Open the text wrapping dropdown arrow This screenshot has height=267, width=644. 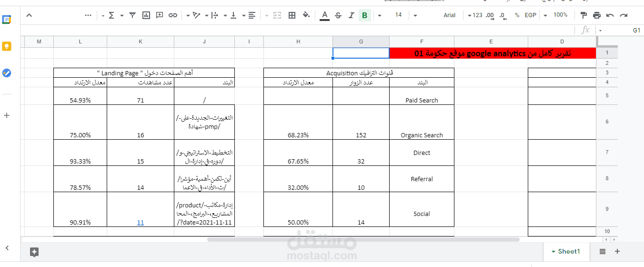tap(206, 15)
